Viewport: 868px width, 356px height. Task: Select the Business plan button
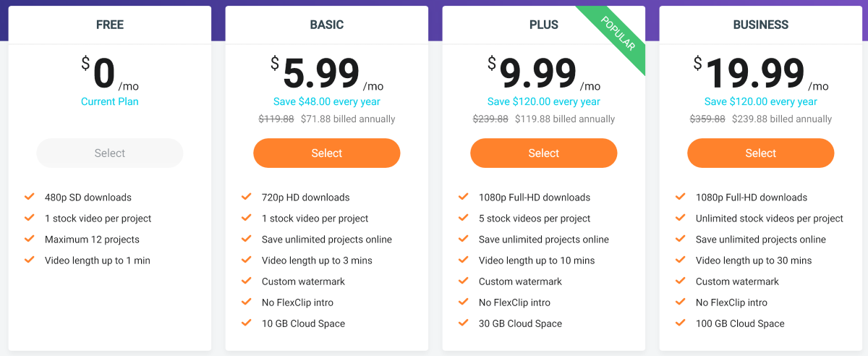click(761, 153)
